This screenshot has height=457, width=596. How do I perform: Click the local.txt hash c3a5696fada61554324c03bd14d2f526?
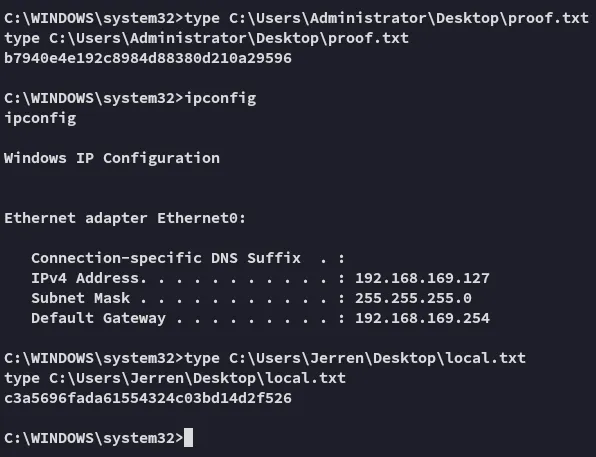pyautogui.click(x=148, y=398)
